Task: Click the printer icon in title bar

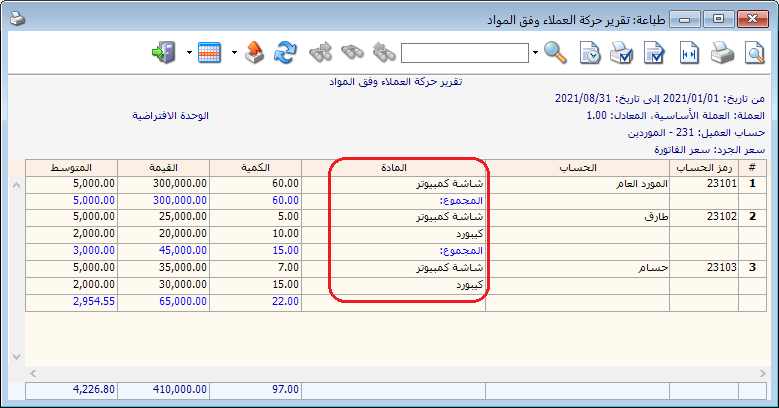Action: [17, 19]
